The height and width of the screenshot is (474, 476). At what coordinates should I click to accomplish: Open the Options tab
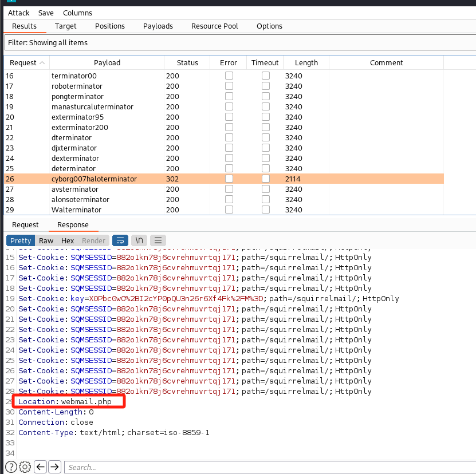pyautogui.click(x=269, y=26)
